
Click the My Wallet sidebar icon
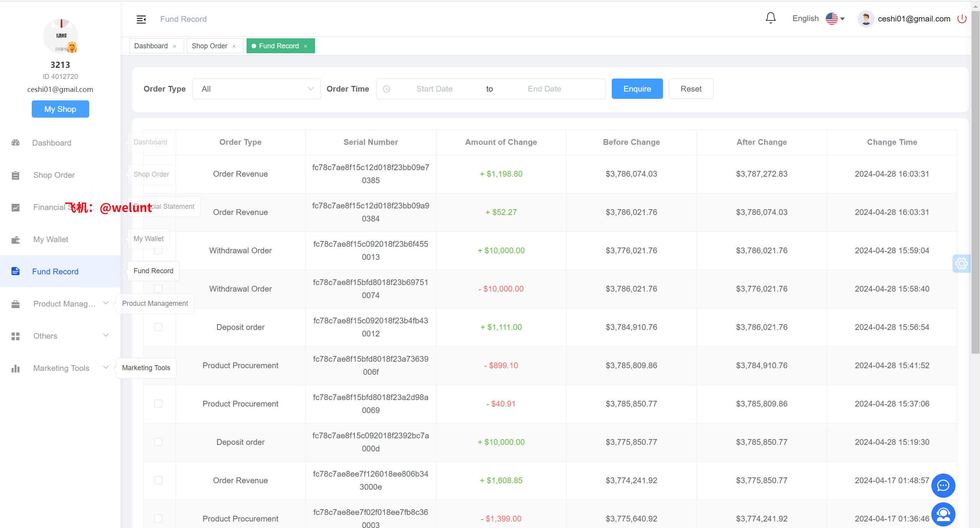(16, 240)
